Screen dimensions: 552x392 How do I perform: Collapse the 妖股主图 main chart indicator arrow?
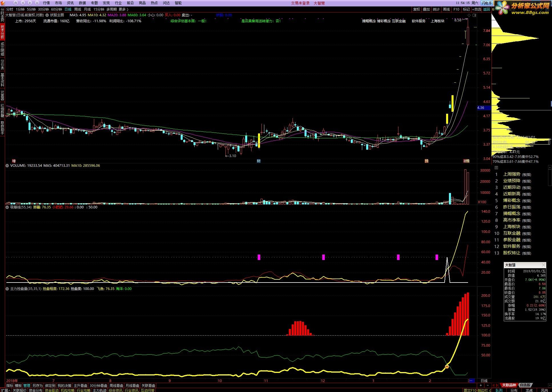47,15
